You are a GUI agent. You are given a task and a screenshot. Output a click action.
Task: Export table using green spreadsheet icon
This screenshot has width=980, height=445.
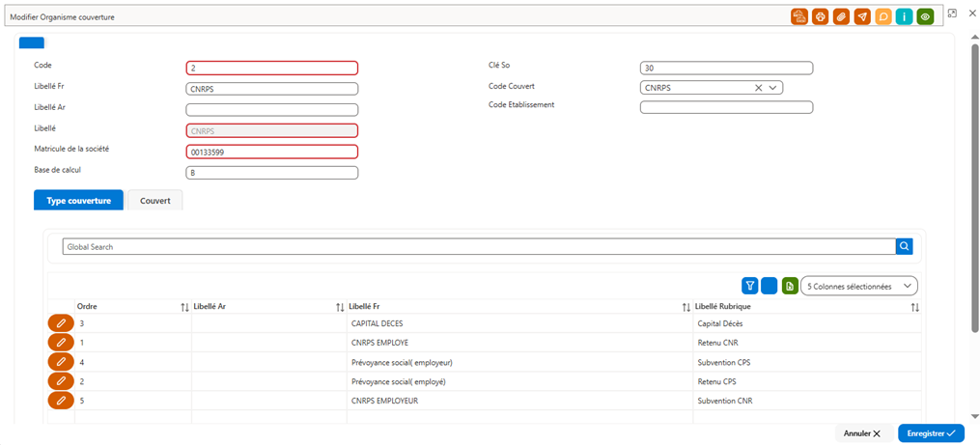tap(790, 286)
